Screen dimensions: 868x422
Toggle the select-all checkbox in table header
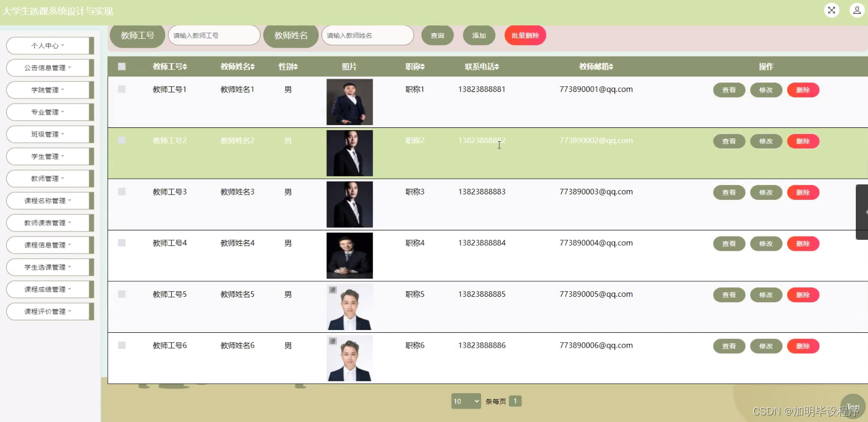pyautogui.click(x=121, y=66)
